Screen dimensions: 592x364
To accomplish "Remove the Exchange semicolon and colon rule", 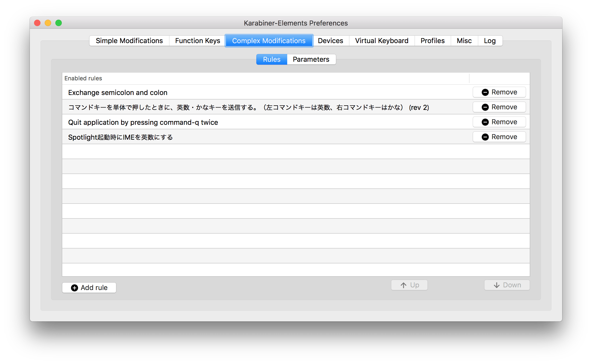I will (x=499, y=92).
